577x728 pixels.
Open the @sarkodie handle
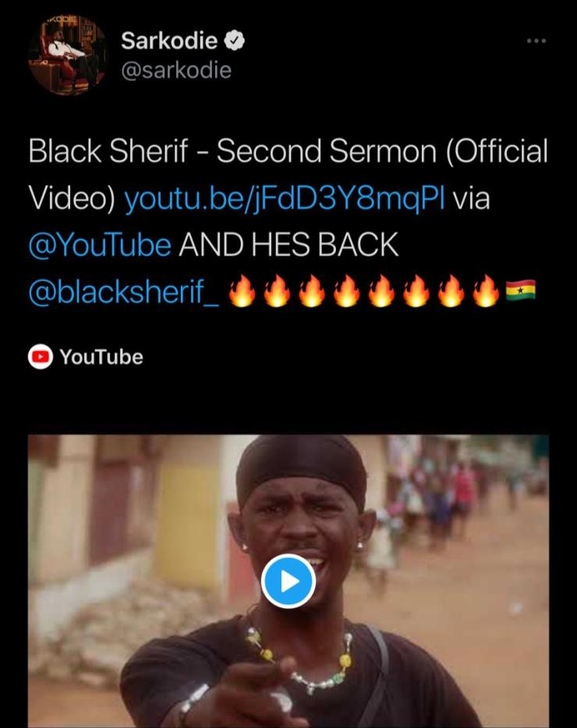[176, 71]
